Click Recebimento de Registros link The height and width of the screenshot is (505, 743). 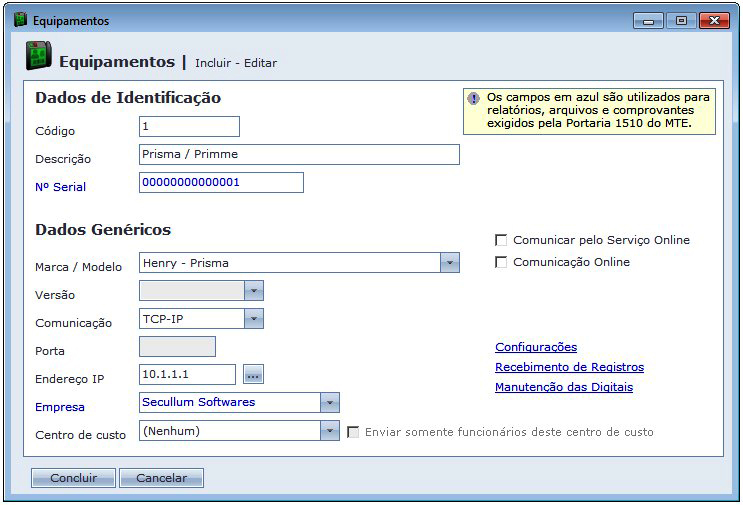pyautogui.click(x=569, y=367)
